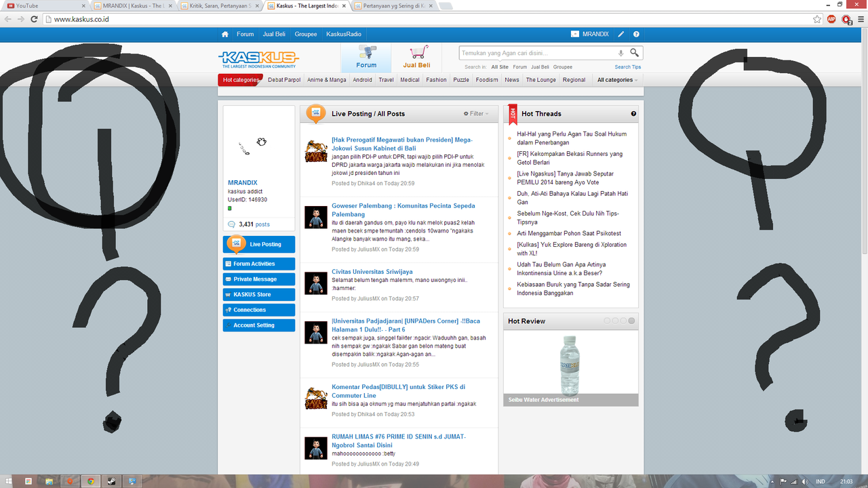Select the Debat Parpol category

(x=284, y=80)
